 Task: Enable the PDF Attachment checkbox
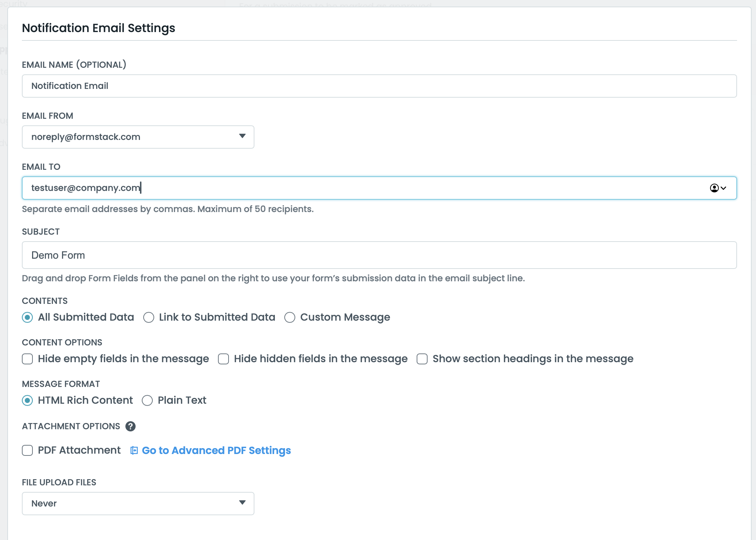pos(27,450)
